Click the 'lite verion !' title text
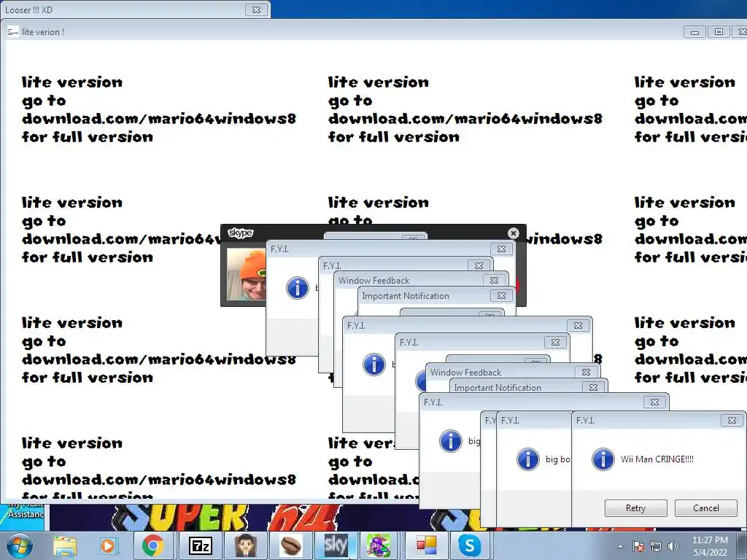The width and height of the screenshot is (747, 560). click(43, 32)
